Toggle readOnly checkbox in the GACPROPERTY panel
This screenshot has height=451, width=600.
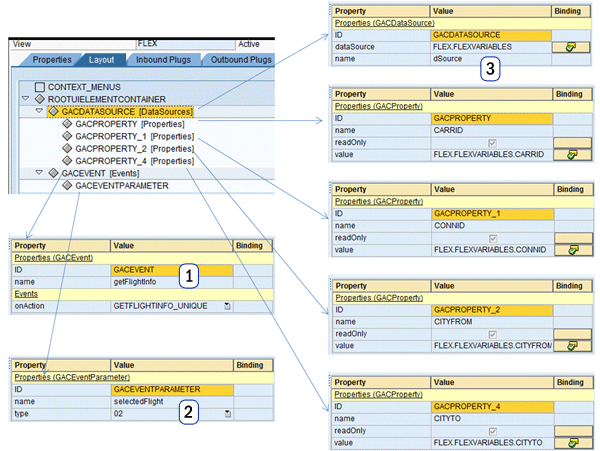click(461, 142)
